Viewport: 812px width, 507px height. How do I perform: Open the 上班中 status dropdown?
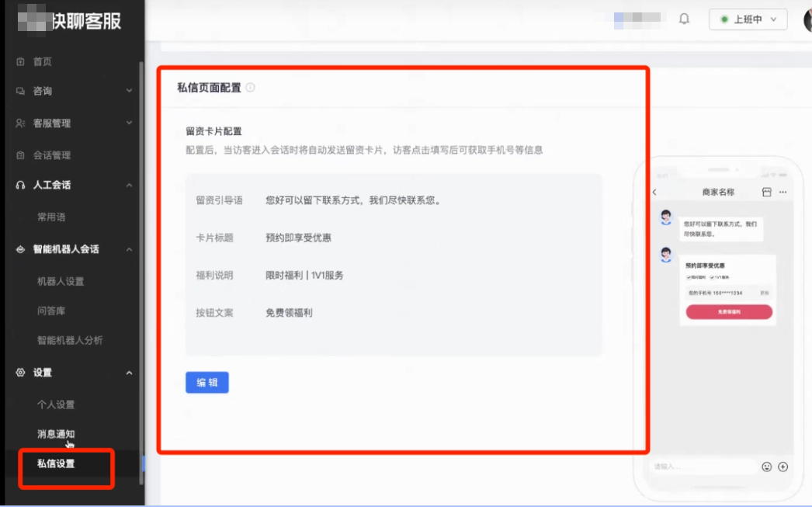pos(747,19)
